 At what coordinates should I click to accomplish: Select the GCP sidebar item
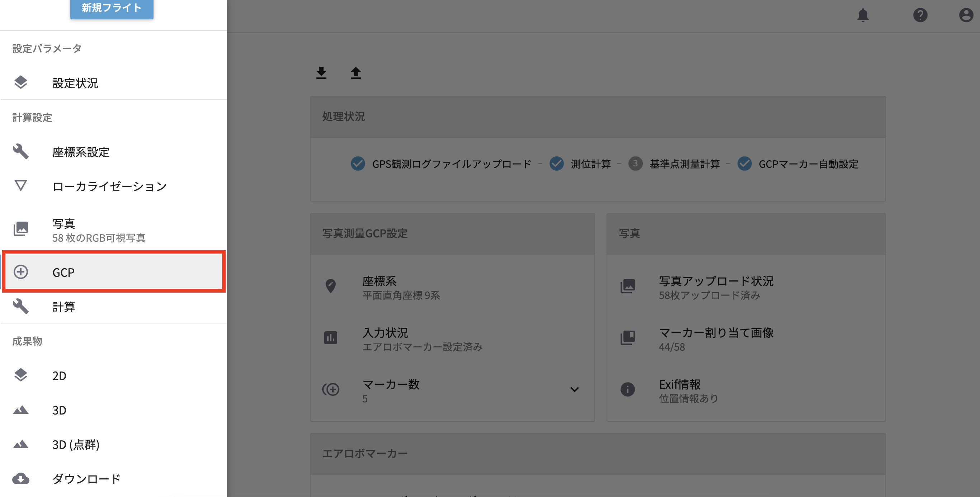113,272
